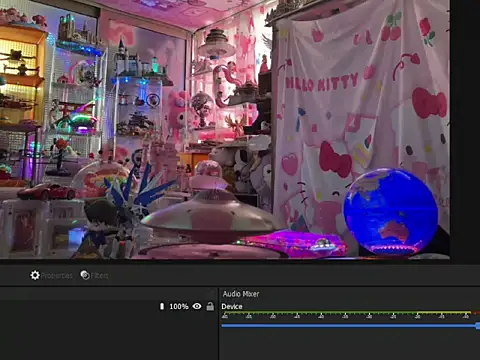The height and width of the screenshot is (360, 480).
Task: Click the middle of the blue Device volume slider
Action: 349,326
